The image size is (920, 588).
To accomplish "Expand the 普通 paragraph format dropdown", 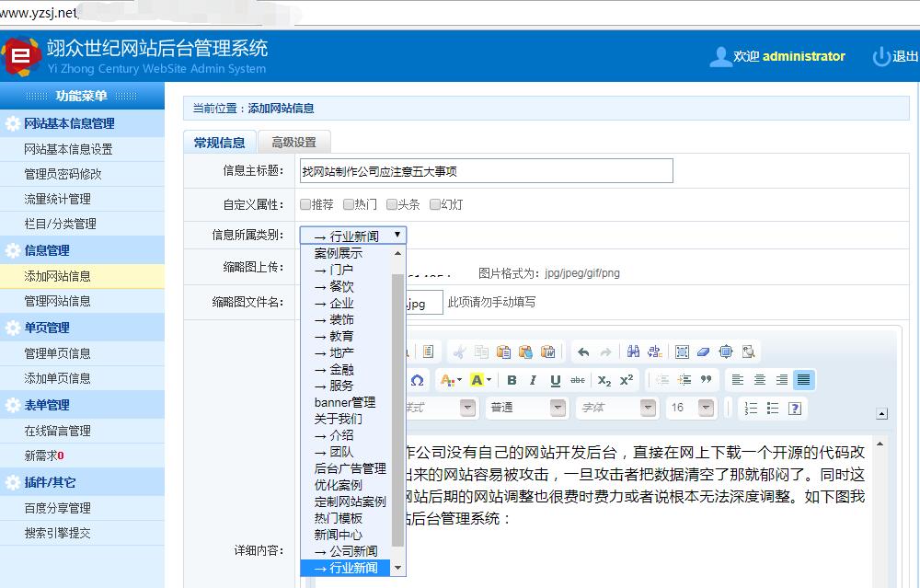I will [x=558, y=408].
